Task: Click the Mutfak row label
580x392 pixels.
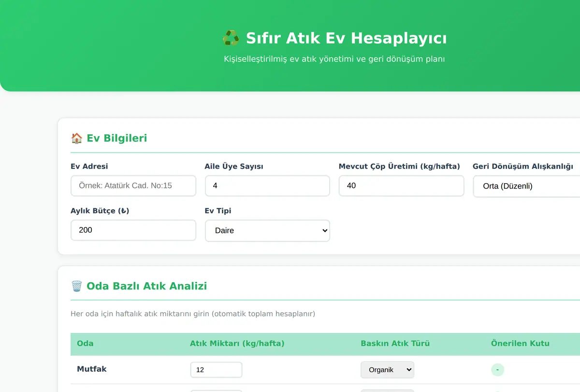Action: pyautogui.click(x=92, y=369)
